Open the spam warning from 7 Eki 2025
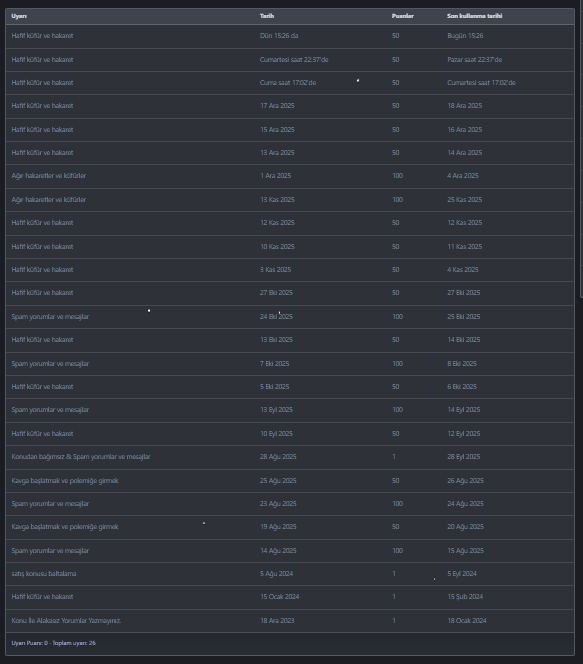The image size is (583, 664). pos(290,364)
